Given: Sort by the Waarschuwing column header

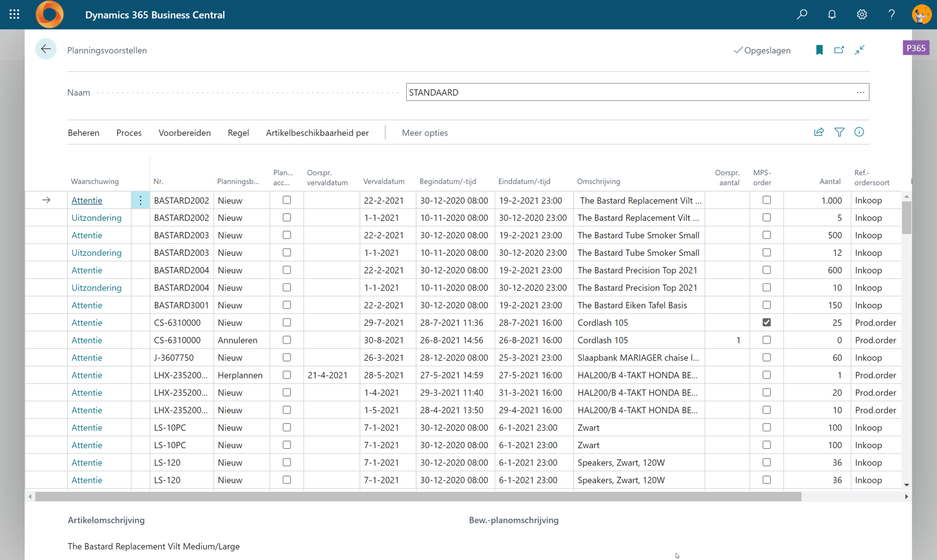Looking at the screenshot, I should 95,181.
